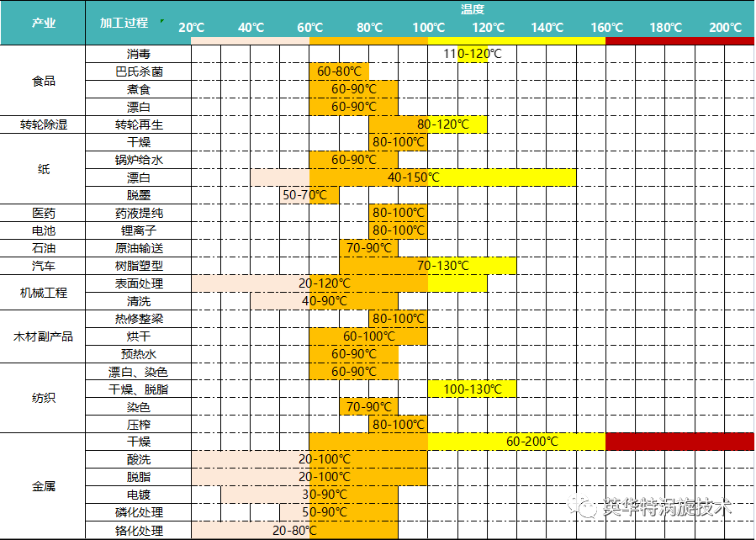Click the 110-120℃ value in 消毒 row
The width and height of the screenshot is (756, 540).
[x=473, y=54]
